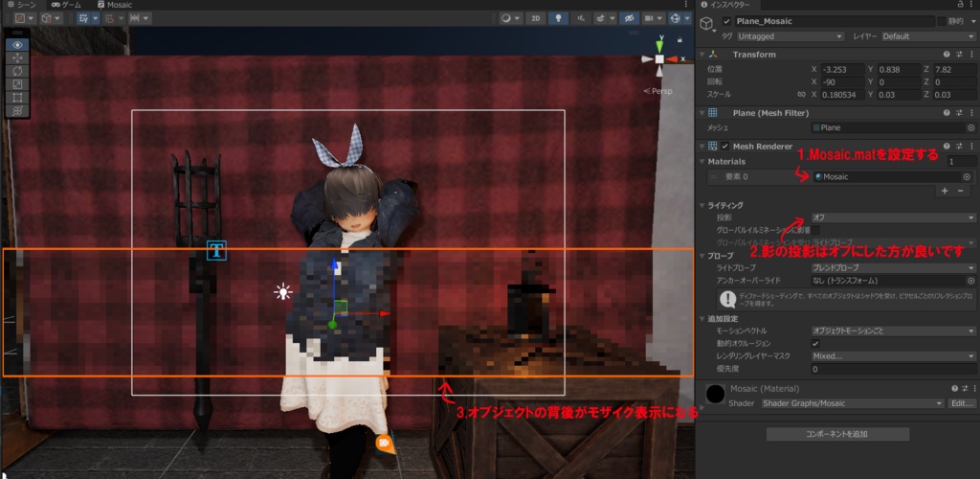Open the material picker for Mosaic element
Viewport: 980px width, 479px height.
[x=967, y=177]
